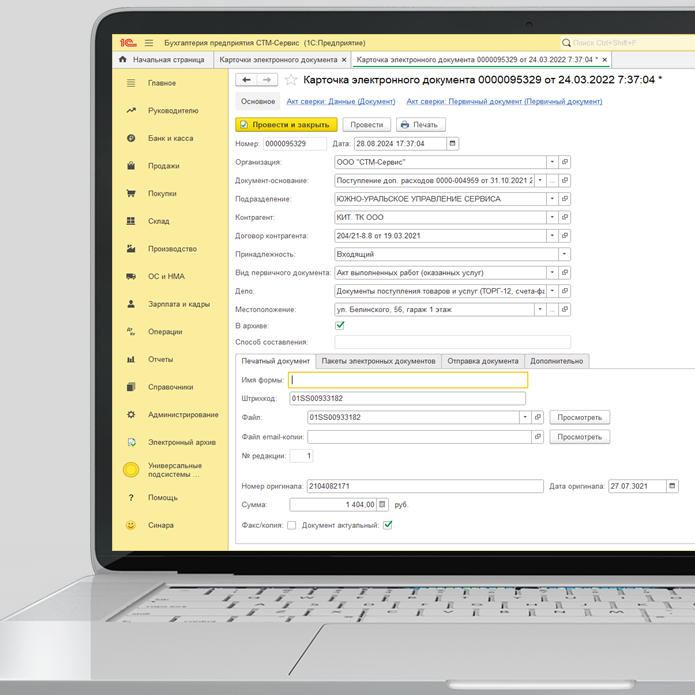Uncheck the В архиве checkbox
Viewport: 695px width, 695px height.
coord(340,326)
